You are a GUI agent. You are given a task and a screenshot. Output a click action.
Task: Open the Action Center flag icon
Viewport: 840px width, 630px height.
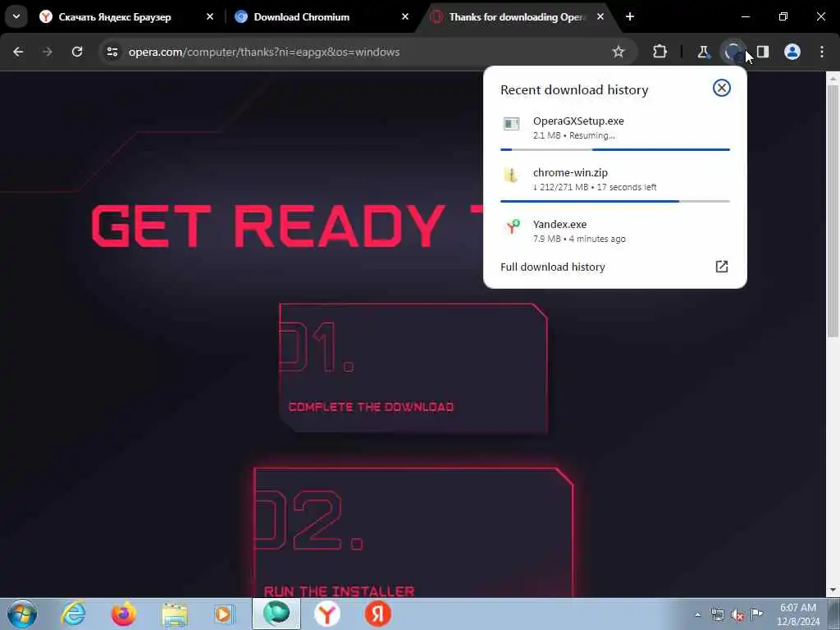(x=756, y=614)
